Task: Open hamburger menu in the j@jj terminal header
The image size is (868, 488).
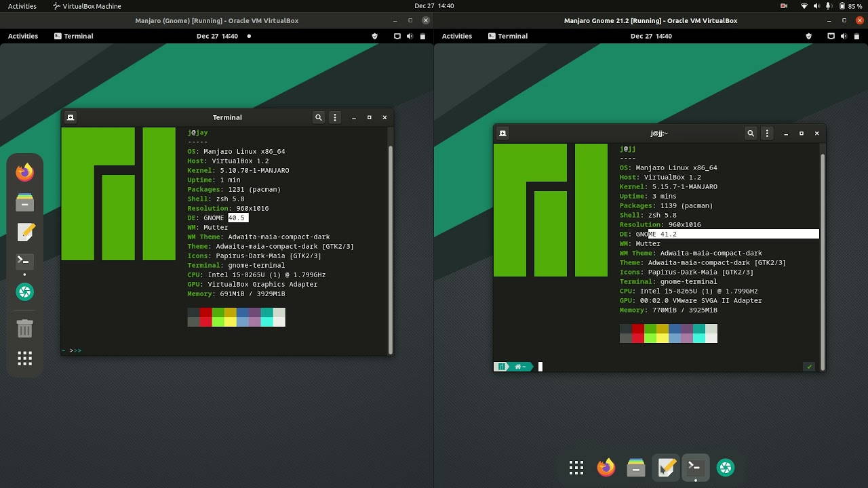Action: [767, 134]
